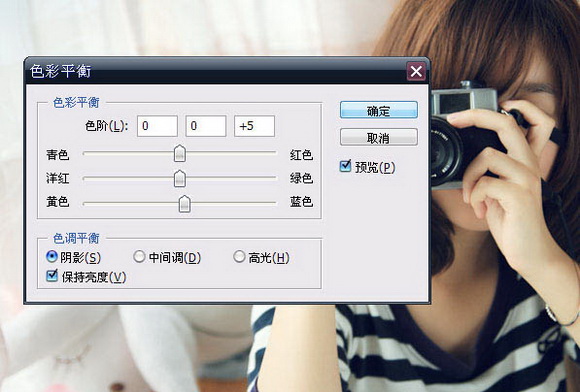Select the 阴影 shadows radio button
This screenshot has width=580, height=392.
pos(52,256)
